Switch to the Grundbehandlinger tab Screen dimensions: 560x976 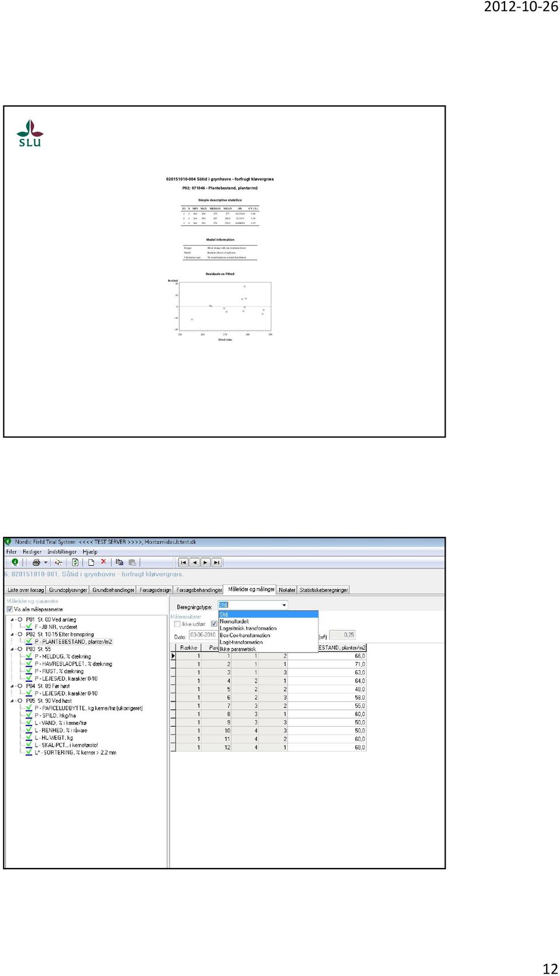(113, 590)
